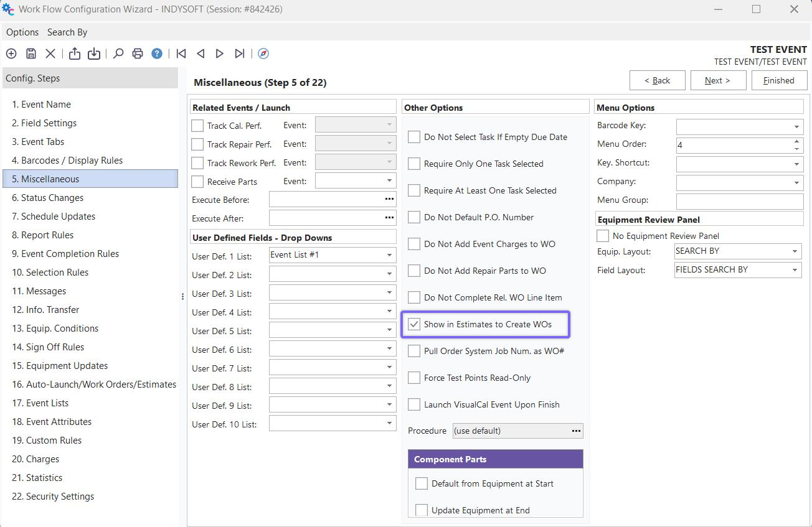The width and height of the screenshot is (812, 527).
Task: Tick the No Equipment Review Panel checkbox
Action: (603, 236)
